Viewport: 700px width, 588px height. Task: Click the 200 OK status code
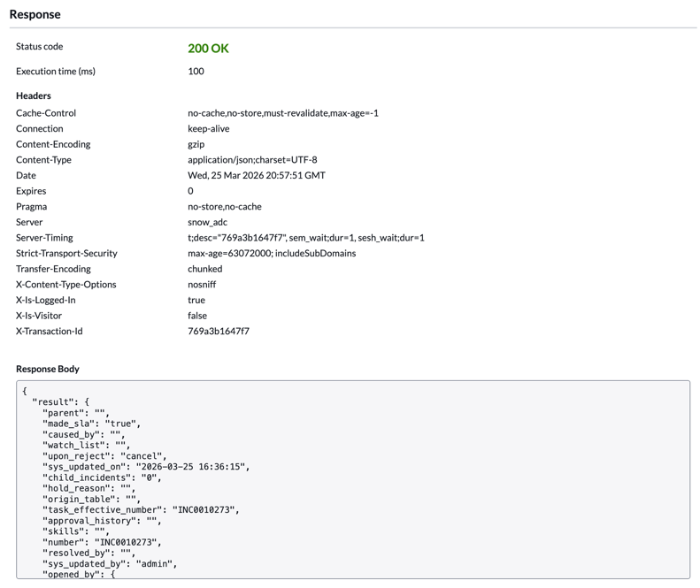pyautogui.click(x=208, y=48)
